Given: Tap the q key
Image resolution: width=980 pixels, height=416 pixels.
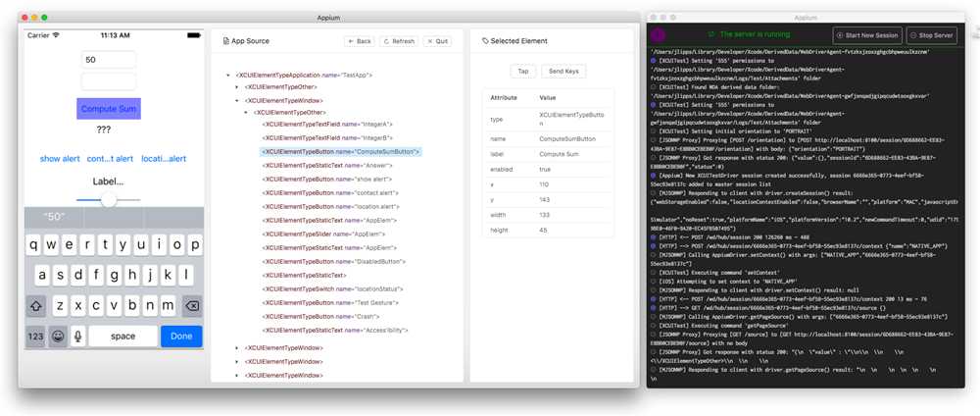Looking at the screenshot, I should pos(33,244).
